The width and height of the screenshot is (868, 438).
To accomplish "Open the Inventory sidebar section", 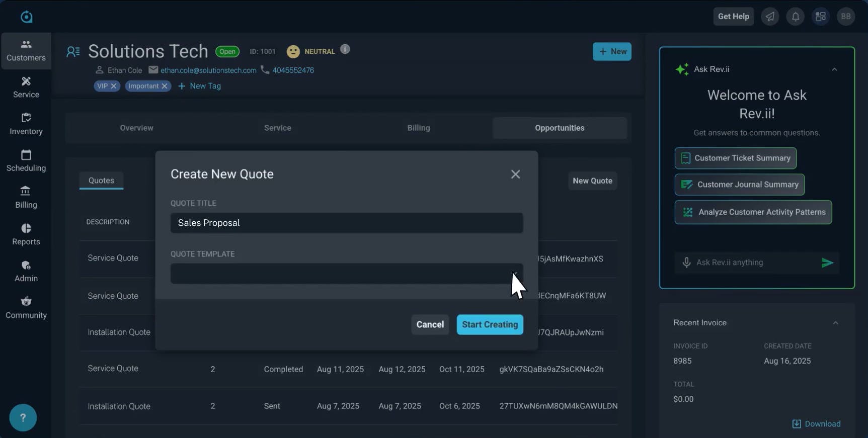I will click(x=26, y=124).
